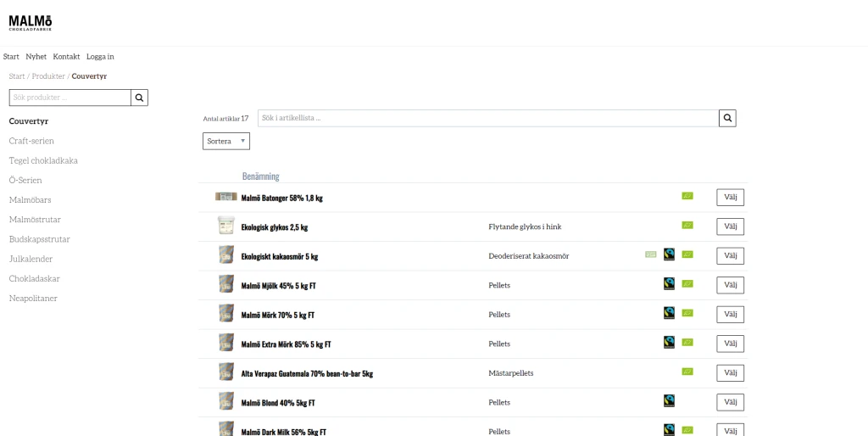Click organic leaf icon on Alta Verapaz row
Screen dimensions: 868x436
click(x=687, y=372)
